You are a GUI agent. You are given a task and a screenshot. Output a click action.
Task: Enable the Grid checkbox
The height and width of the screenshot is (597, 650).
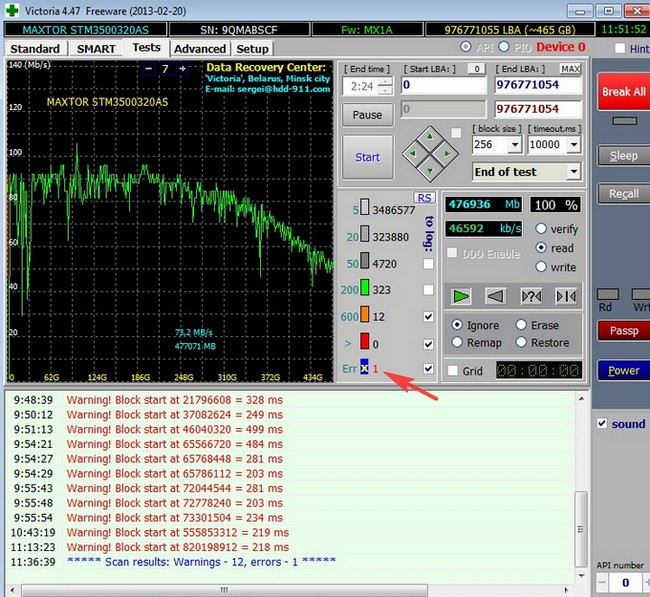click(454, 371)
